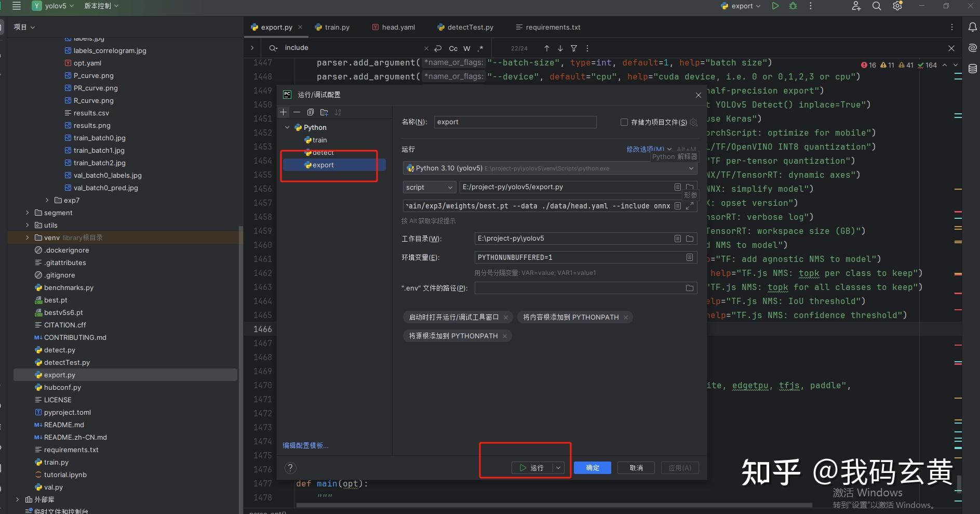Toggle whole words W in search

(467, 48)
